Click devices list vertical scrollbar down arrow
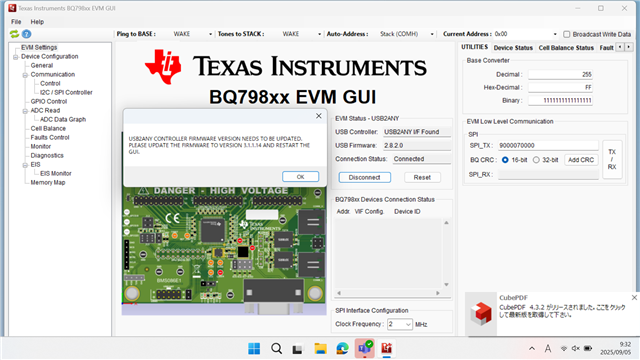Viewport: 640px width, 360px height. [446, 284]
